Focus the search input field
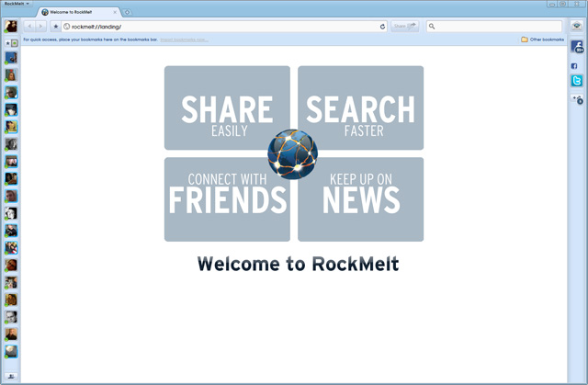This screenshot has width=588, height=385. pyautogui.click(x=494, y=27)
